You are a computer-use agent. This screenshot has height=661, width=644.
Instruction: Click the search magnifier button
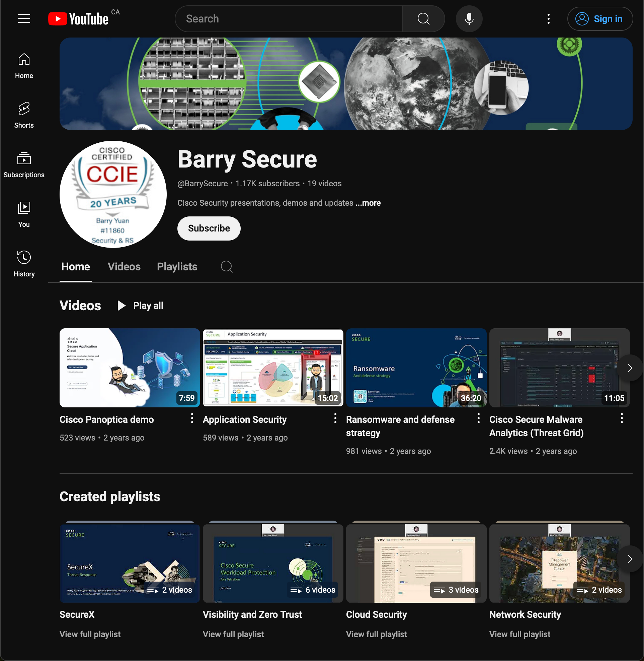[423, 19]
